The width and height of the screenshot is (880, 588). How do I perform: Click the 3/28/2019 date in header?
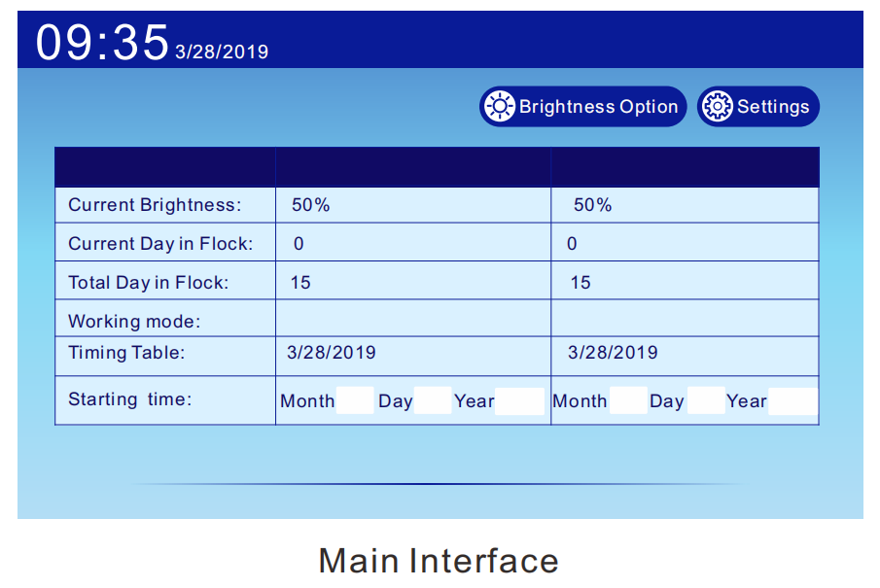(222, 52)
